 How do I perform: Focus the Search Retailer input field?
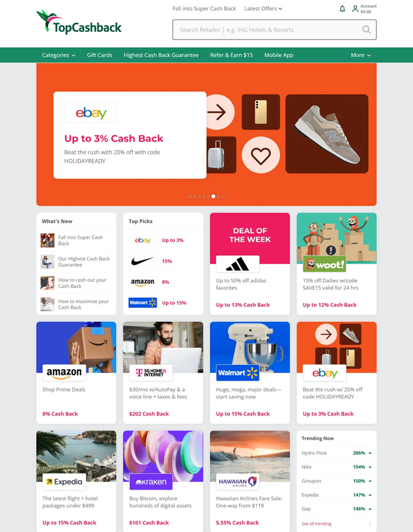(x=268, y=30)
